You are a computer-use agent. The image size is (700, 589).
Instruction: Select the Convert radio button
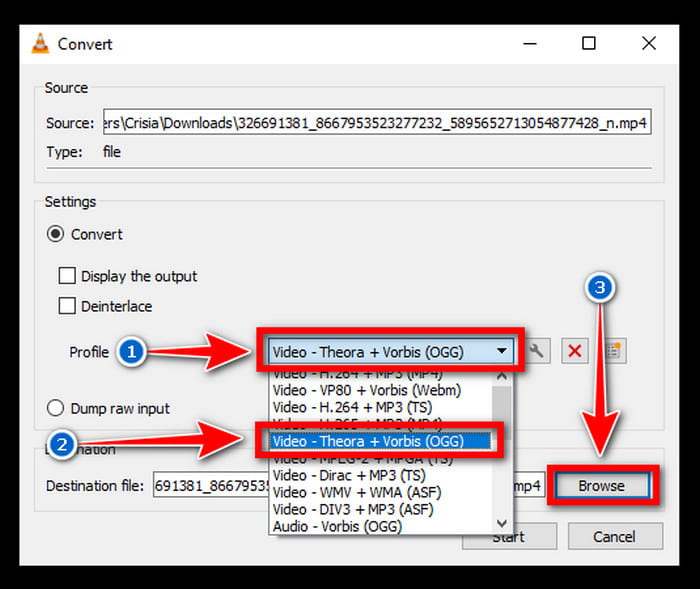coord(55,234)
